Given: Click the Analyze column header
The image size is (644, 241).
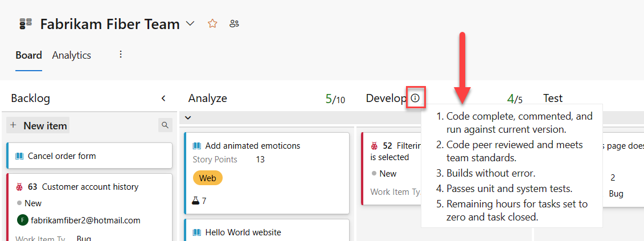Looking at the screenshot, I should click(207, 99).
